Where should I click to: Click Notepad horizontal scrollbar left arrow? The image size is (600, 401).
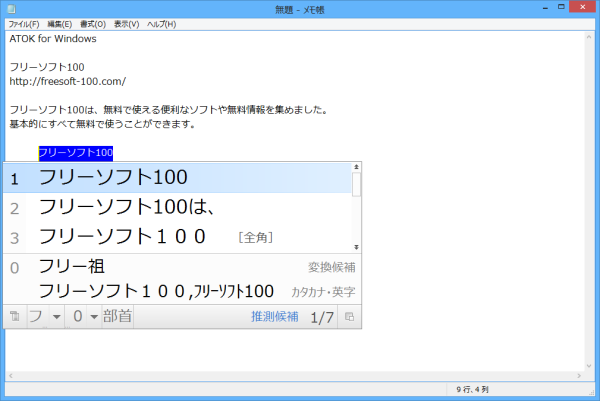click(11, 376)
